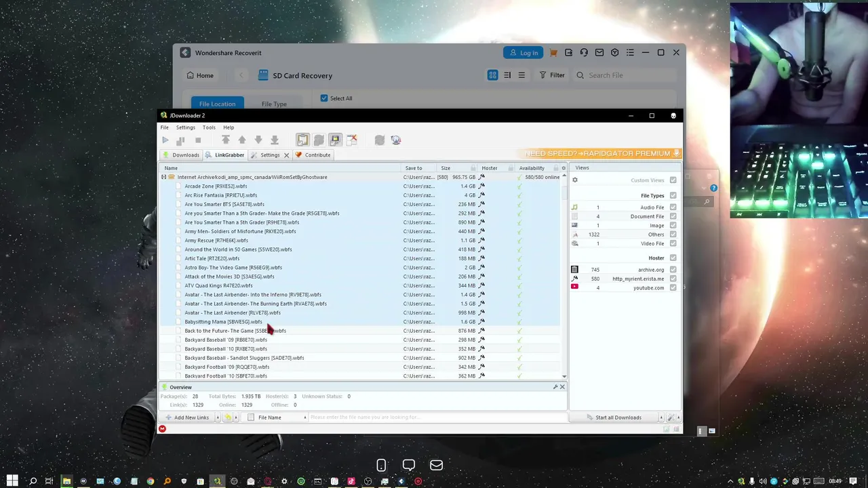Click the Start all Downloads button
The image size is (868, 488).
614,418
